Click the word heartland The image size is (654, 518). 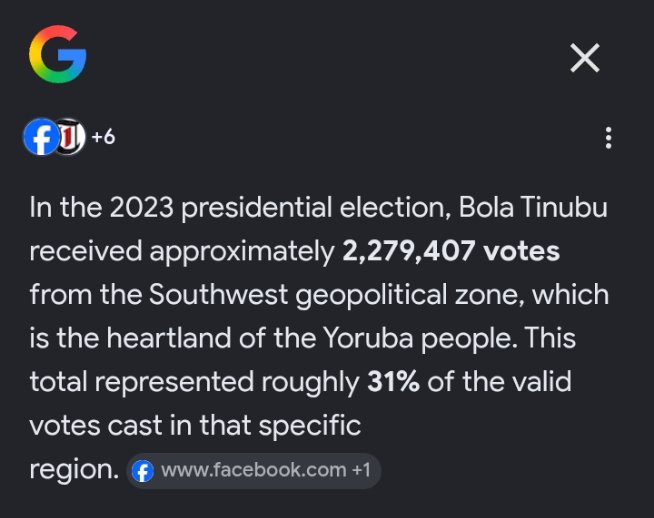point(169,337)
